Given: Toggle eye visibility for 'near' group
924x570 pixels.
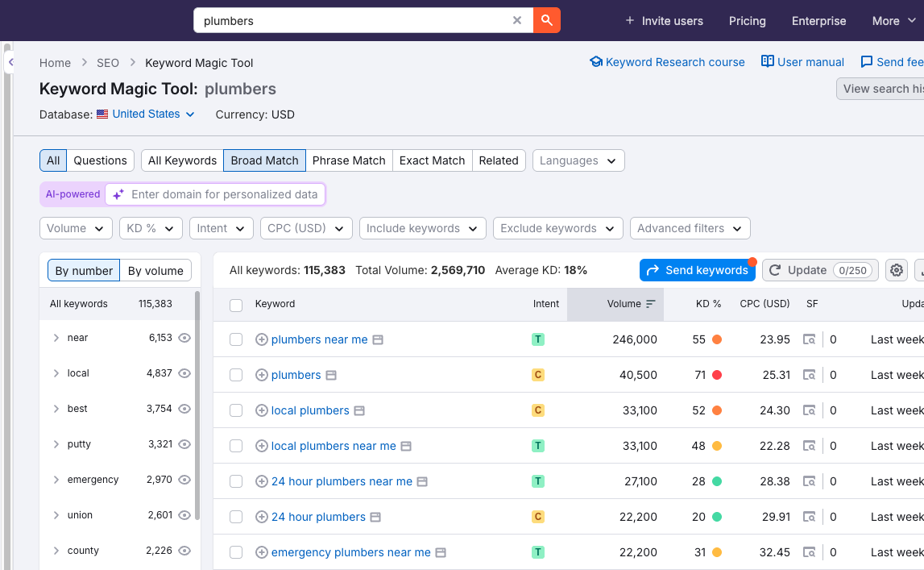Looking at the screenshot, I should point(184,338).
